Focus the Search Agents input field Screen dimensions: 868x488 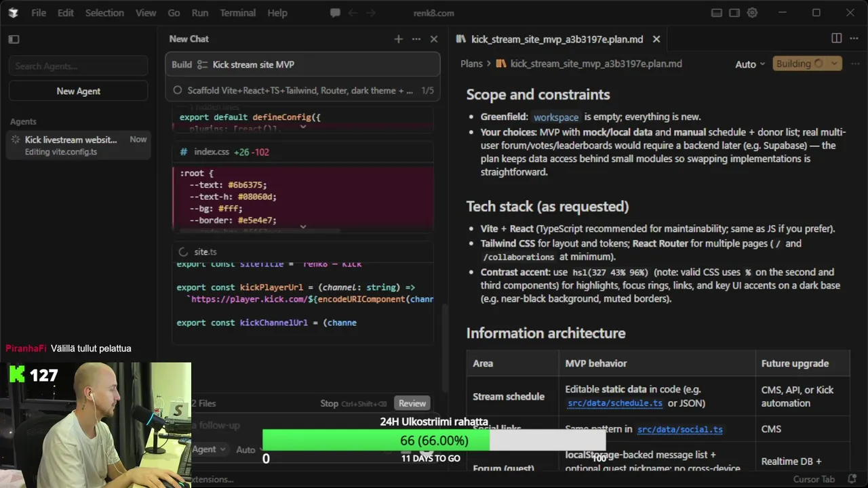(79, 66)
